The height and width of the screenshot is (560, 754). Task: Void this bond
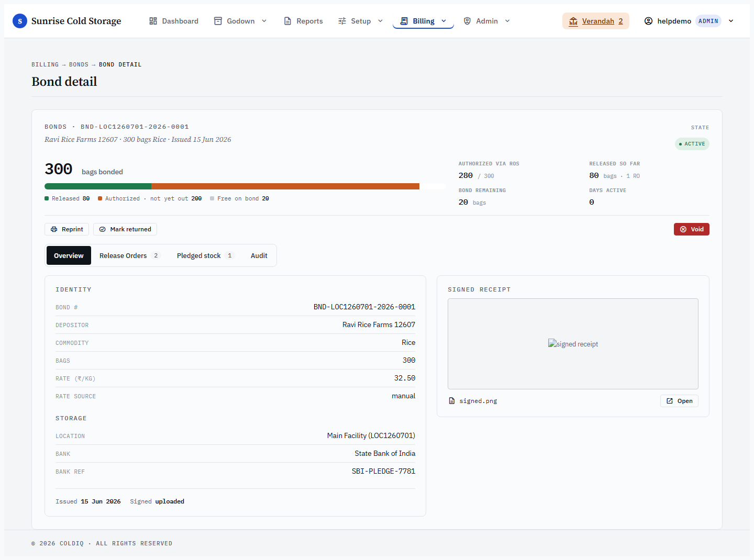click(x=691, y=229)
